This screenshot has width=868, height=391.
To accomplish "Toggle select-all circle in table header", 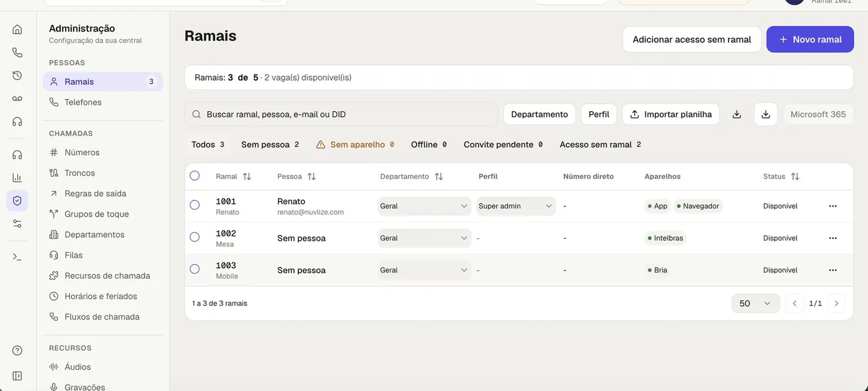I will (x=195, y=176).
